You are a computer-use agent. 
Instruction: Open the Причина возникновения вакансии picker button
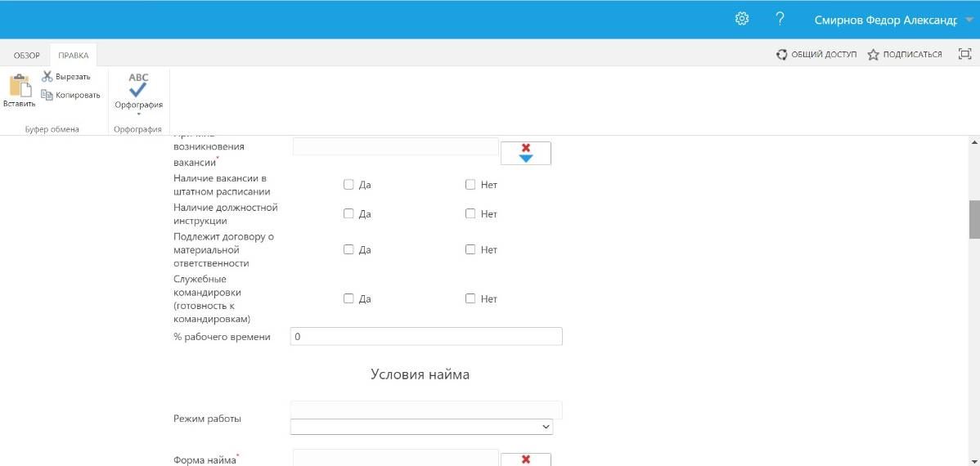525,153
